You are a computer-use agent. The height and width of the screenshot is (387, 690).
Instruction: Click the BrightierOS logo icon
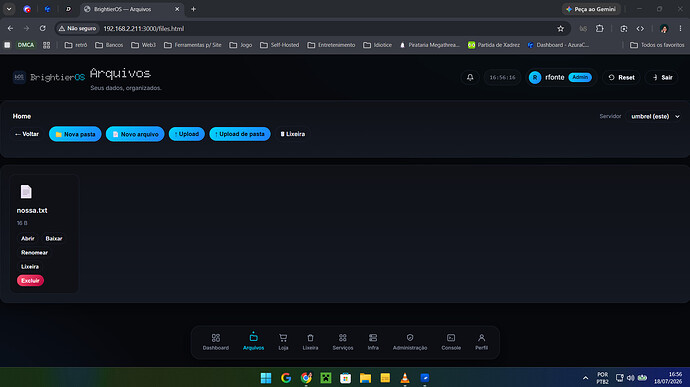click(x=19, y=77)
